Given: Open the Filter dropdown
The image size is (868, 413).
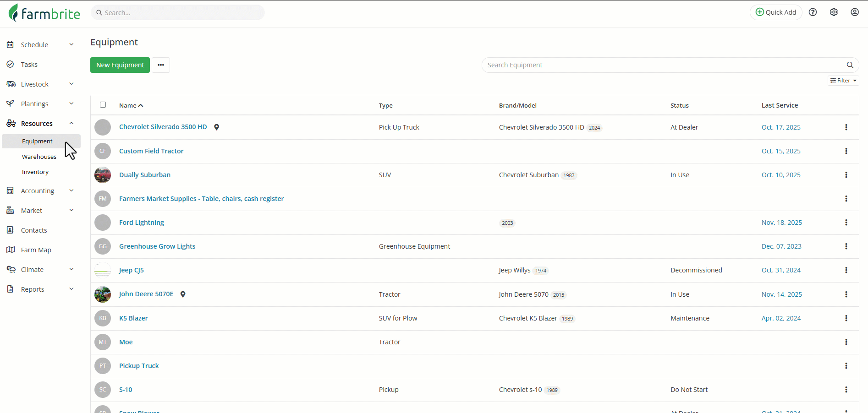Looking at the screenshot, I should click(843, 81).
